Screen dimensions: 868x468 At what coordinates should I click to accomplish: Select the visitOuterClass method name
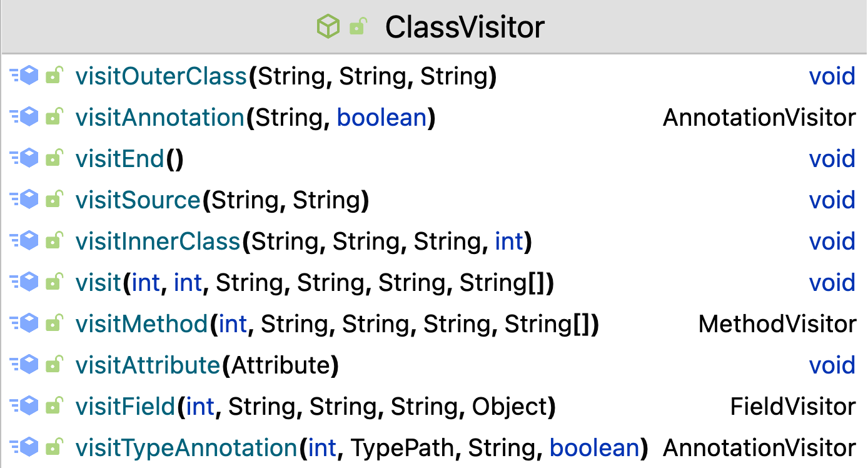point(161,76)
